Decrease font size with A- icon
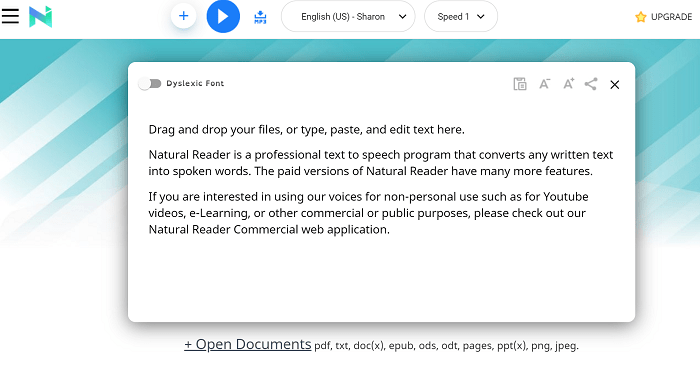 [x=544, y=84]
